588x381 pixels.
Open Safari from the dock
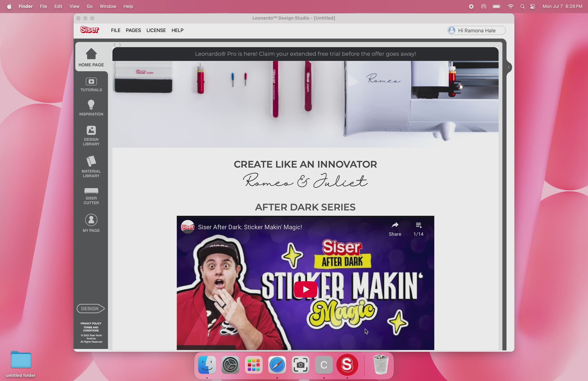click(x=277, y=365)
